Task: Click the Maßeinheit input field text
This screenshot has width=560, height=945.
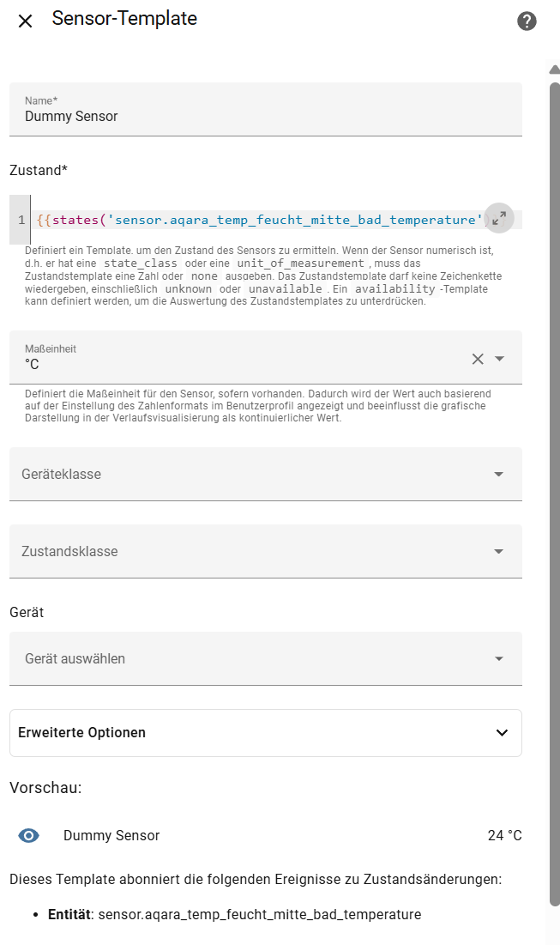Action: click(240, 364)
